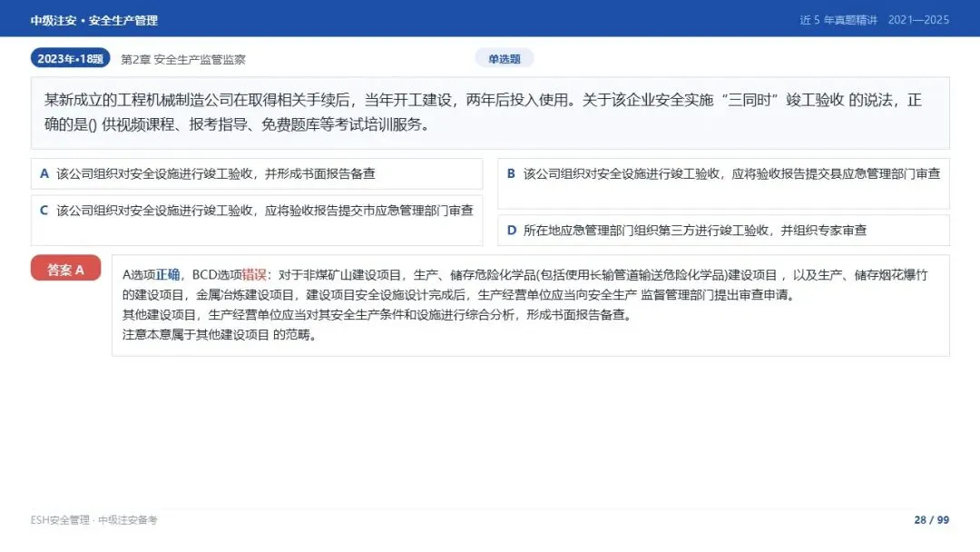Select option C 提交市应急管理部门审查
This screenshot has height=552, width=980.
pyautogui.click(x=257, y=220)
